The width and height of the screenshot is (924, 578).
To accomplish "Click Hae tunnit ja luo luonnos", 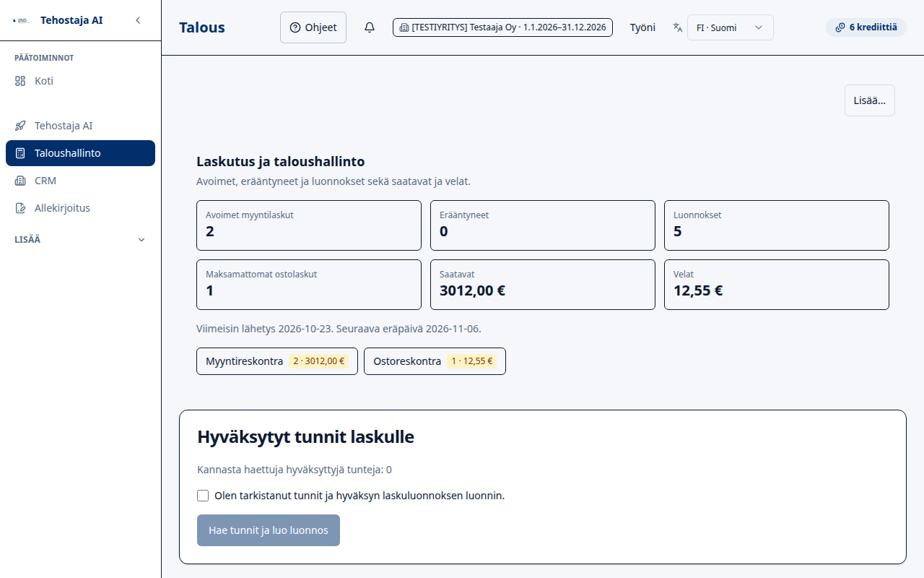I will (x=269, y=530).
